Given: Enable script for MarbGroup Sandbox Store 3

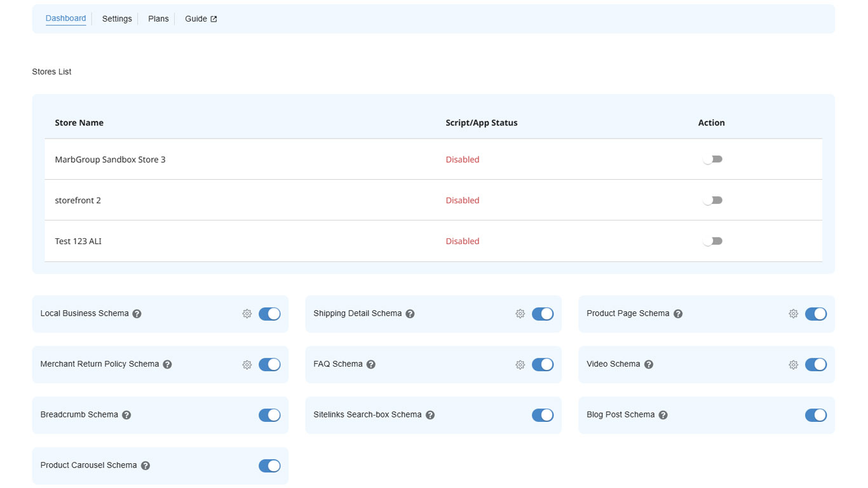Looking at the screenshot, I should click(x=712, y=159).
